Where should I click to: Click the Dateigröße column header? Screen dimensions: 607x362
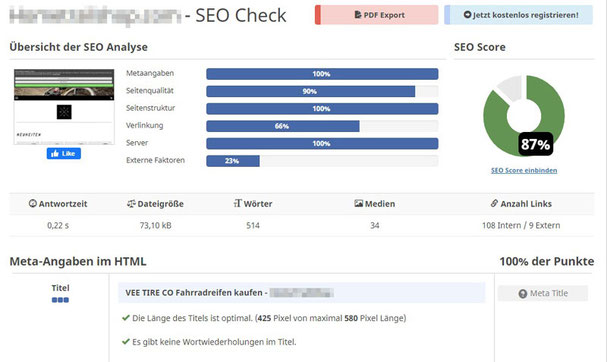(155, 204)
